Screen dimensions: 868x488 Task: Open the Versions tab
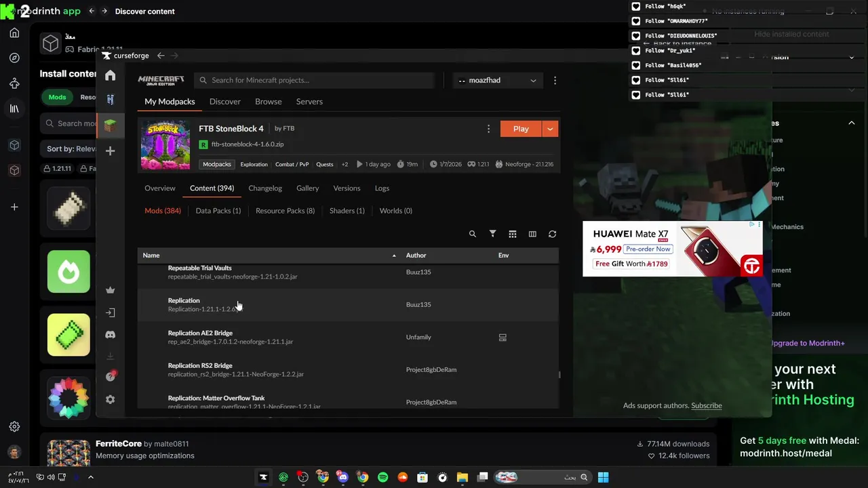click(x=347, y=188)
